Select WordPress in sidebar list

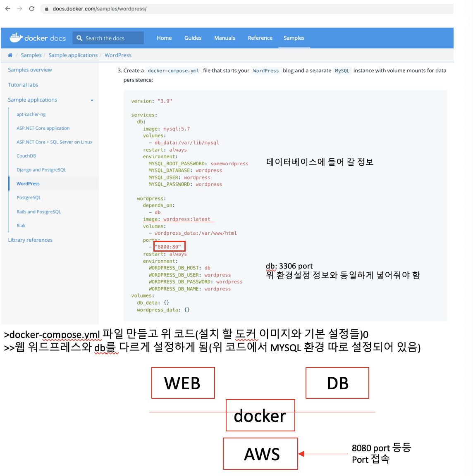pos(28,183)
